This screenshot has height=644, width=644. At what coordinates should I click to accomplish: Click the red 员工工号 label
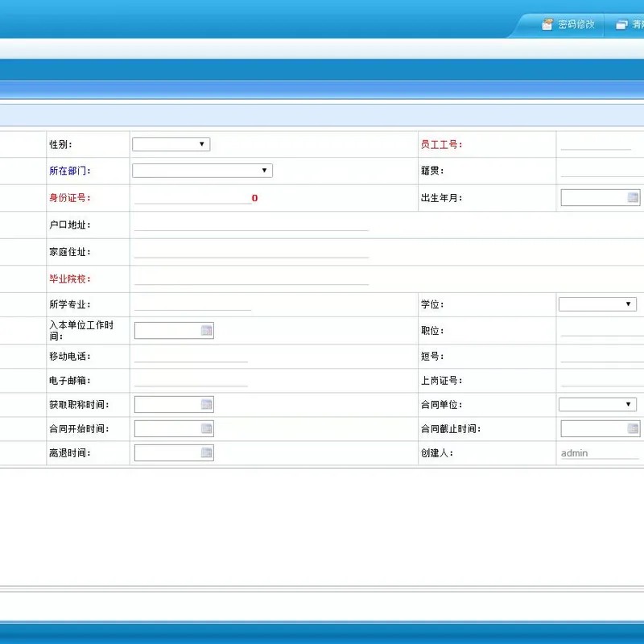[x=441, y=144]
